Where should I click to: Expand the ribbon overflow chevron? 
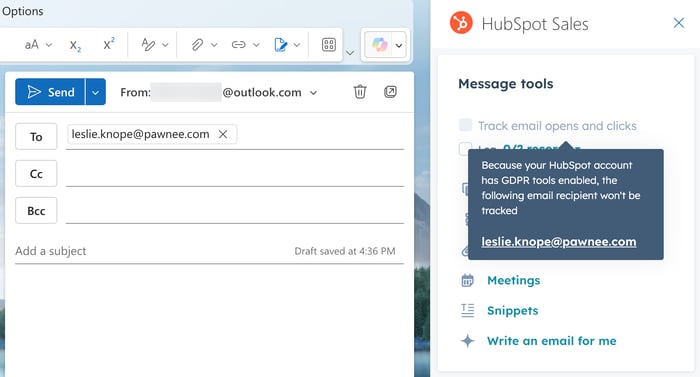point(350,53)
